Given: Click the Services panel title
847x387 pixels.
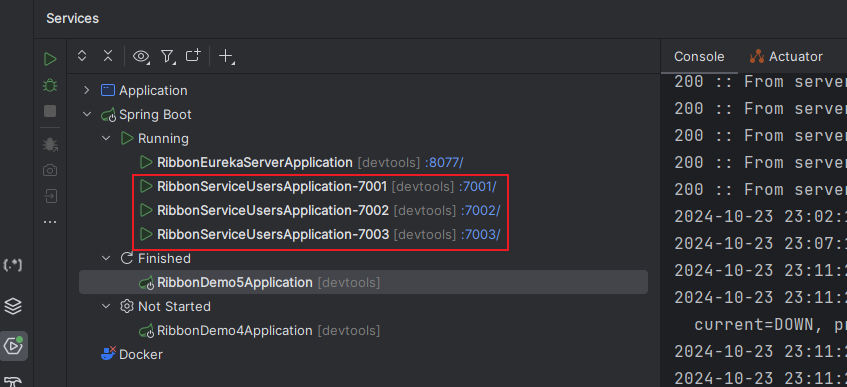Looking at the screenshot, I should 72,18.
